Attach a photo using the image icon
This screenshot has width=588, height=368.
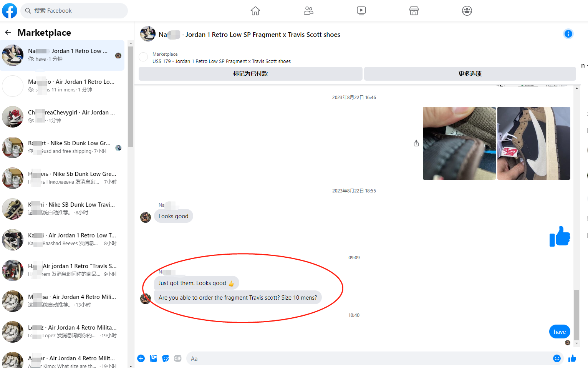pyautogui.click(x=153, y=358)
